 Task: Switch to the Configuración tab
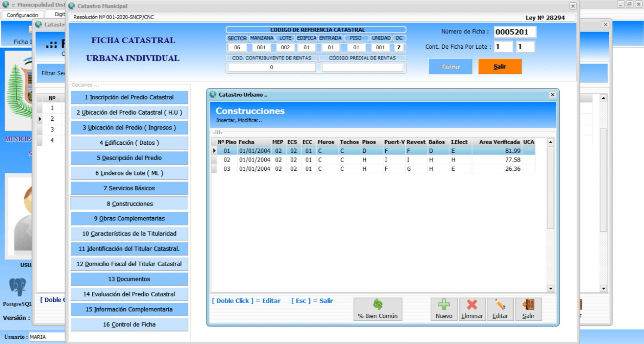pyautogui.click(x=22, y=15)
